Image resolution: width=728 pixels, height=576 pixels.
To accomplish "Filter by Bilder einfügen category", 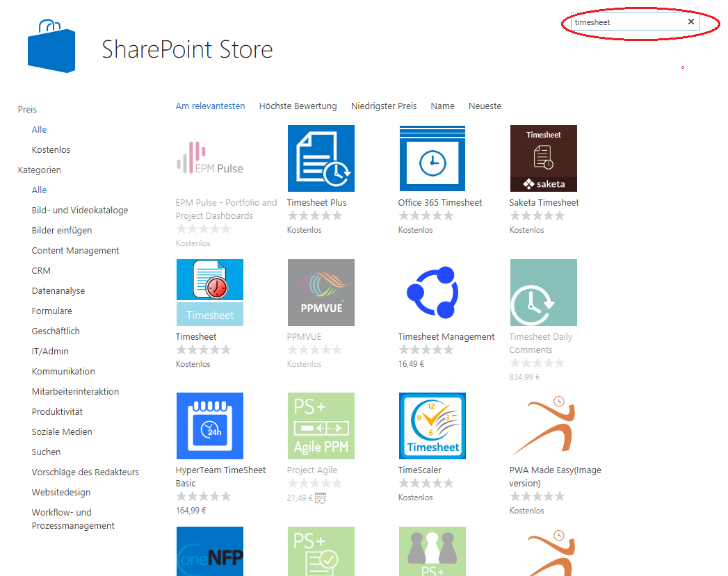I will (62, 230).
